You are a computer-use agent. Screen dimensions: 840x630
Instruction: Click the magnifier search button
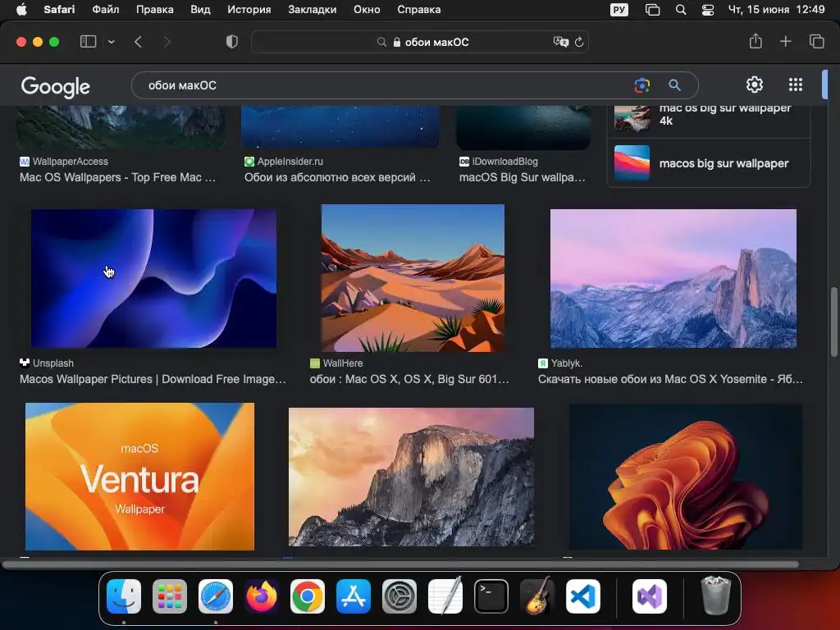(674, 84)
